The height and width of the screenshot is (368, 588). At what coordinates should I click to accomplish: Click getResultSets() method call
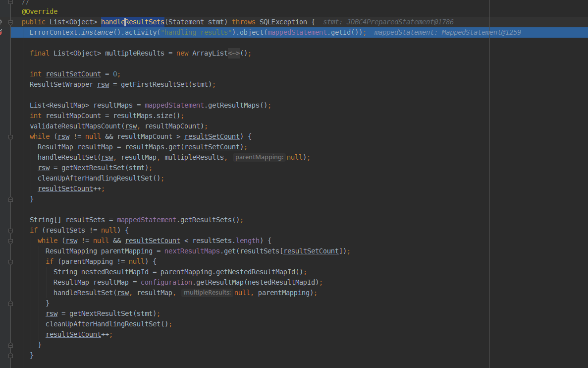tap(210, 220)
